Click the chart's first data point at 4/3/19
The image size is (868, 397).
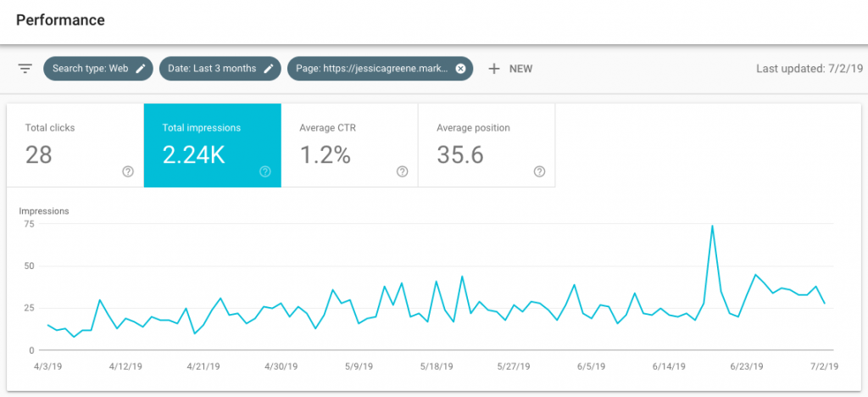[x=48, y=325]
